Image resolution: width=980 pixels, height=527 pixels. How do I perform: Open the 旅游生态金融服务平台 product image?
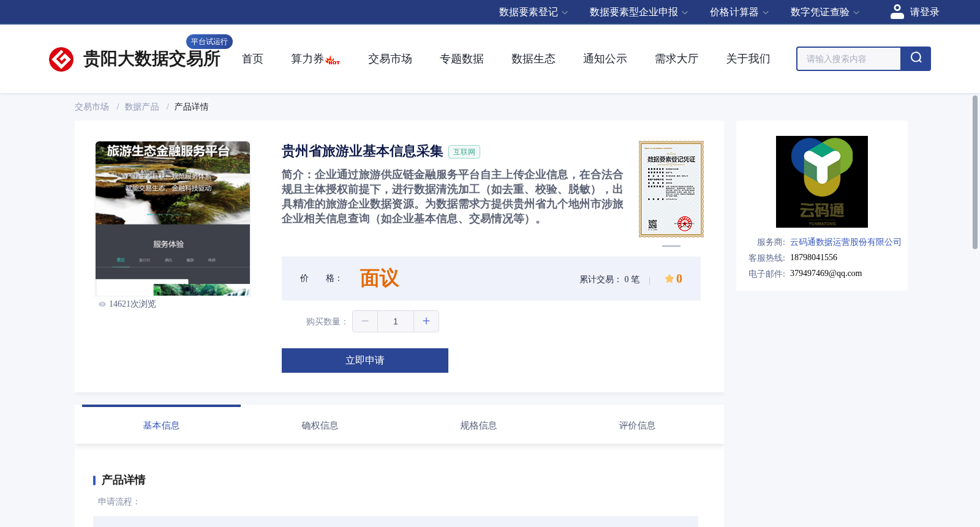coord(173,219)
